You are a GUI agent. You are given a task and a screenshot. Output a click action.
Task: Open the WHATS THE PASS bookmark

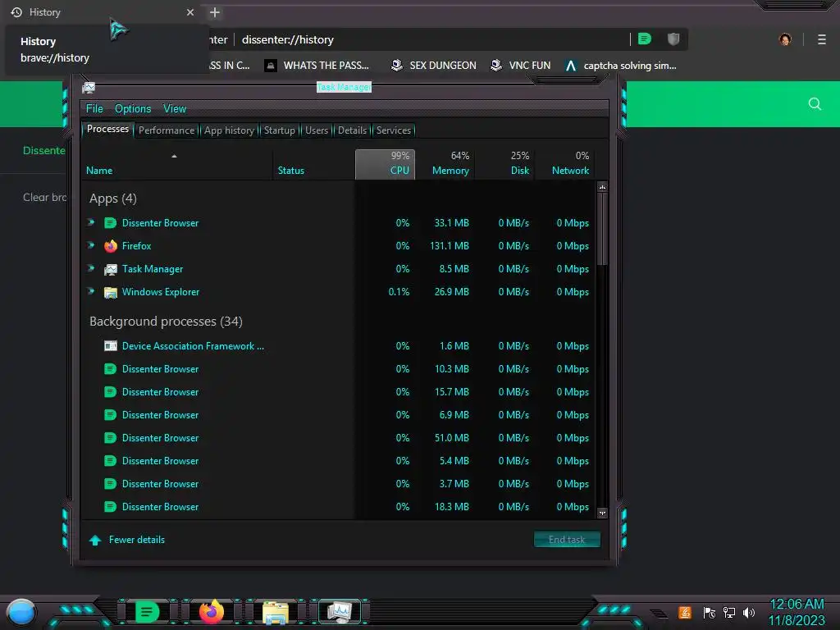click(317, 66)
